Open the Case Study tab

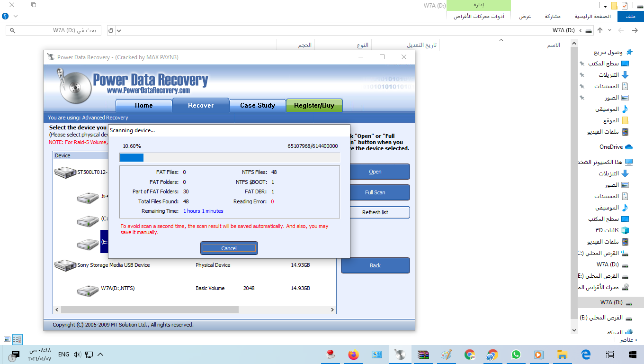258,105
